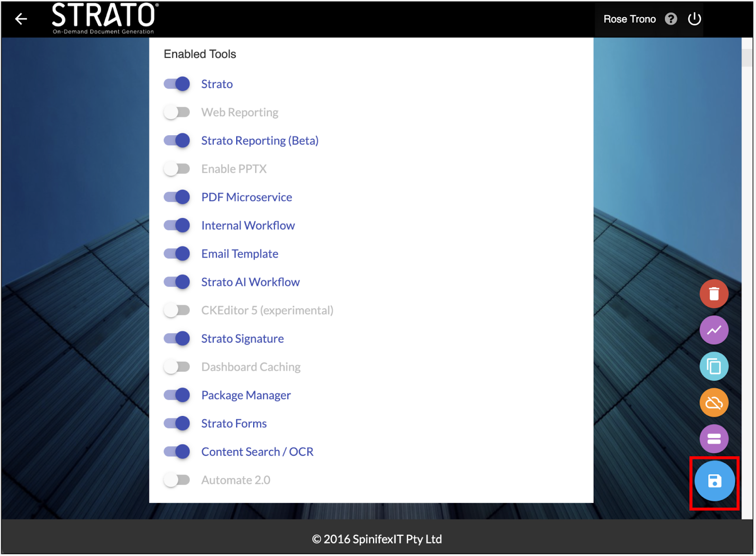Open the help question mark icon
The image size is (756, 556).
point(670,19)
